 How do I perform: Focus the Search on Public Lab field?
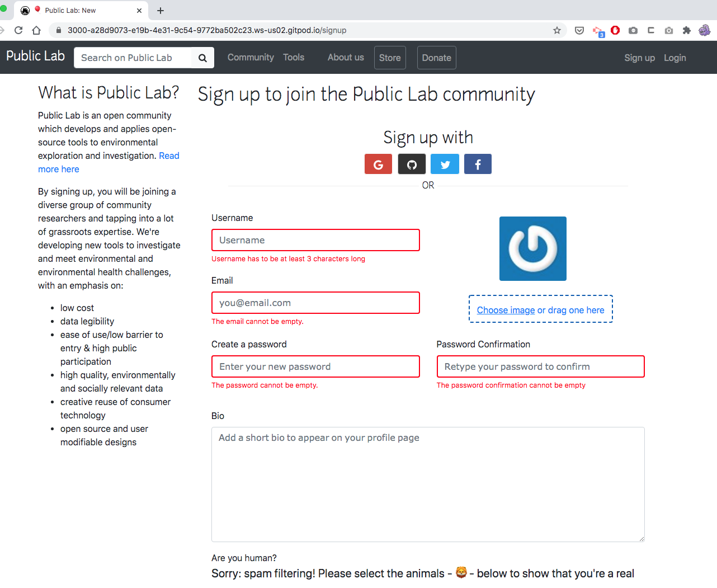(133, 58)
